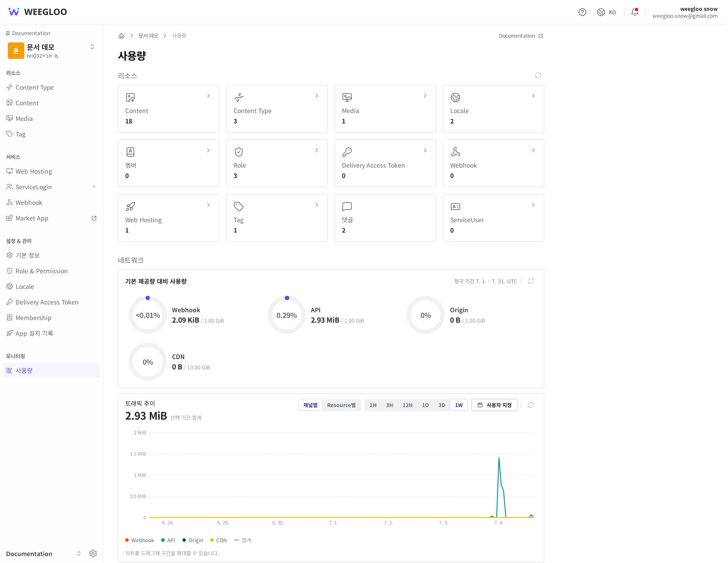Open the Locale card arrow
The width and height of the screenshot is (728, 563).
coord(533,96)
